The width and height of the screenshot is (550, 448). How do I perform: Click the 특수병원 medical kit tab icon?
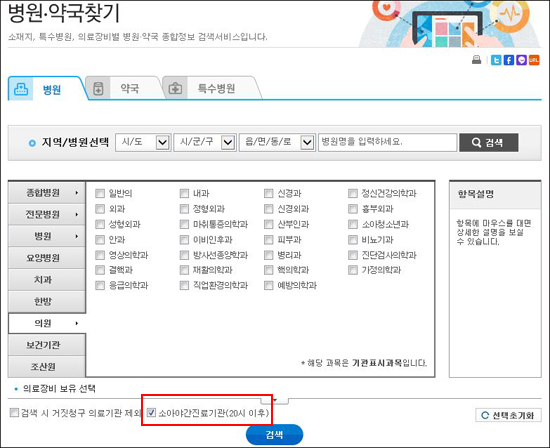click(x=175, y=88)
